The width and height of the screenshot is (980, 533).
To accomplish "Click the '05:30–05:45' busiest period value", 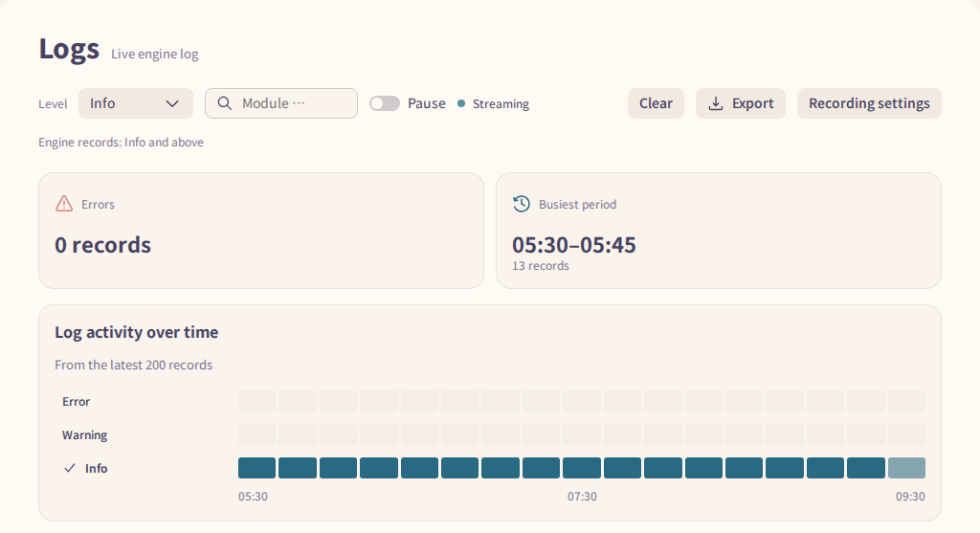I will coord(574,245).
